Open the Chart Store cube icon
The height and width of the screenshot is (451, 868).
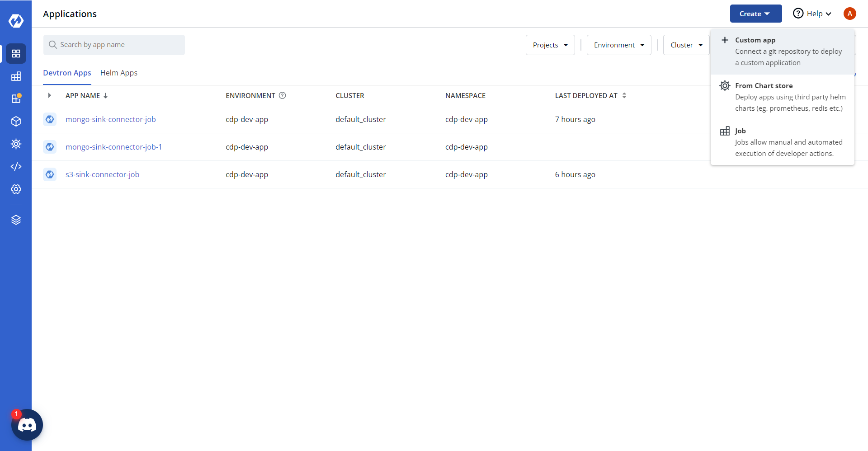tap(16, 122)
